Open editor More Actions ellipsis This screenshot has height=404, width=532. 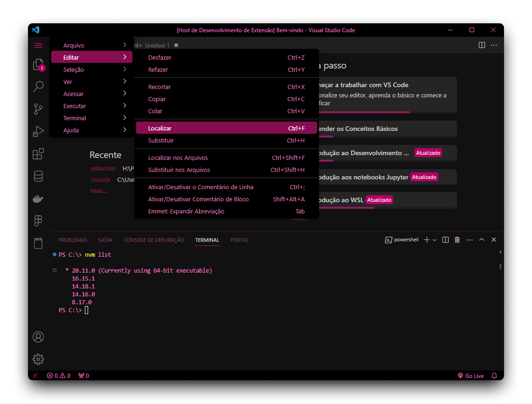[x=494, y=45]
